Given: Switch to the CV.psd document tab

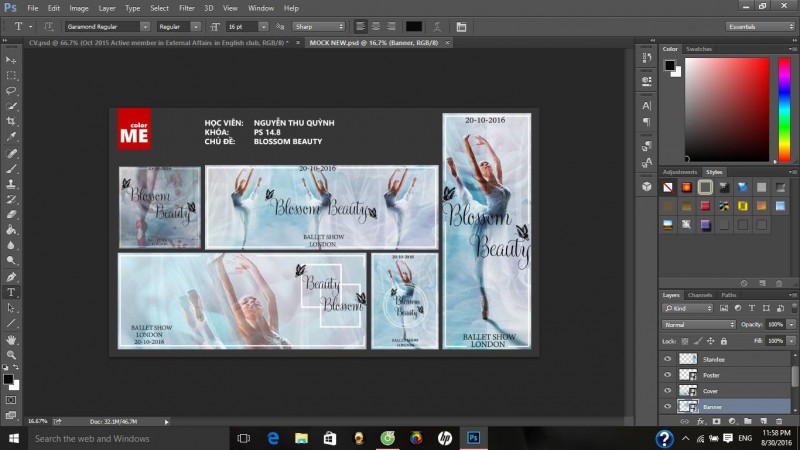Looking at the screenshot, I should tap(159, 43).
